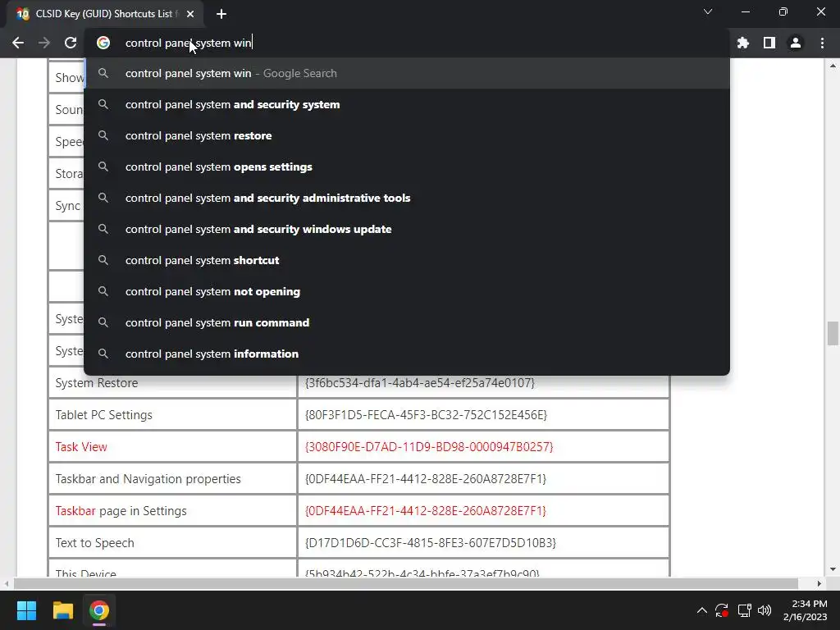The image size is (840, 630).
Task: Click the black GUID next to Taskbar and Navigation properties
Action: pos(426,479)
